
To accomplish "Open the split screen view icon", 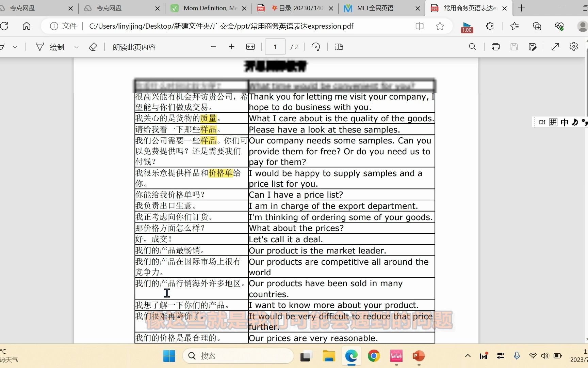I will 420,26.
